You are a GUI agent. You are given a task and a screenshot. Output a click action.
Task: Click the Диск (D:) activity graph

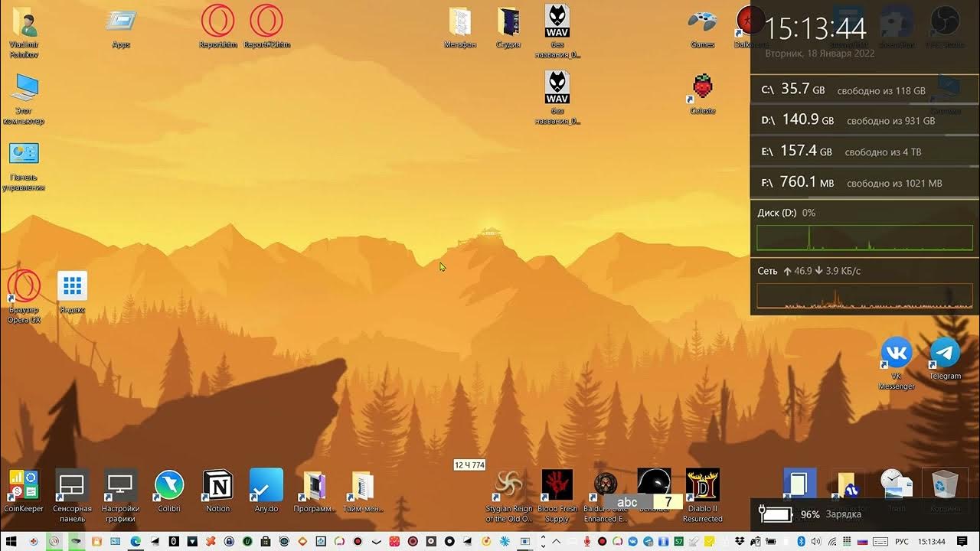(865, 238)
